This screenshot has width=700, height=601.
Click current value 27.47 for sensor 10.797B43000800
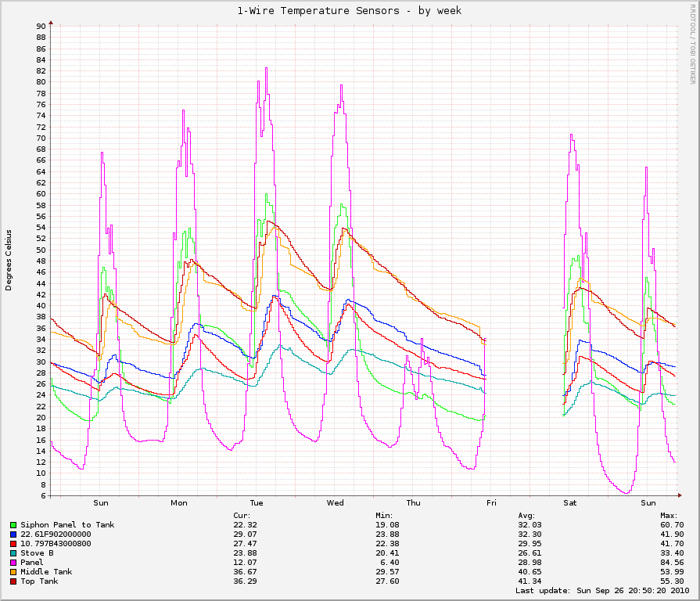(245, 544)
